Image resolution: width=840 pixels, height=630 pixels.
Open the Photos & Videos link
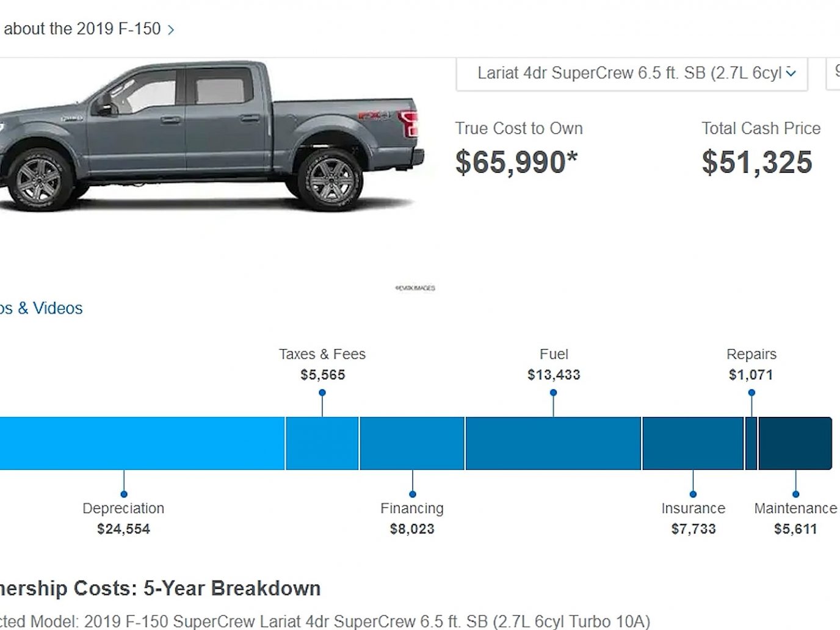pos(41,308)
